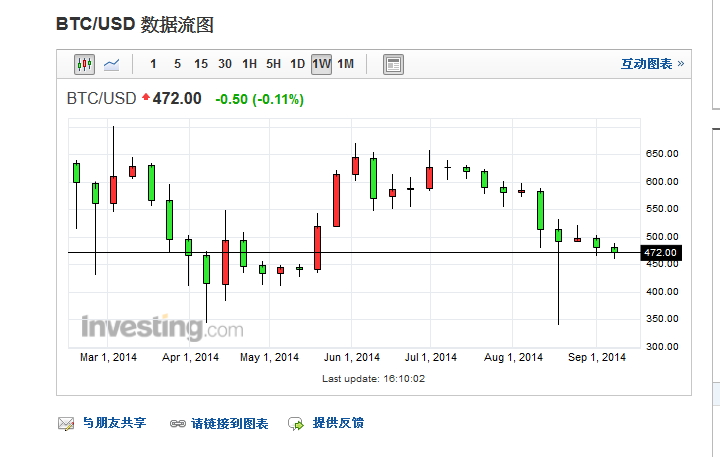Click the Last update: 16:10:02 text

pyautogui.click(x=373, y=379)
